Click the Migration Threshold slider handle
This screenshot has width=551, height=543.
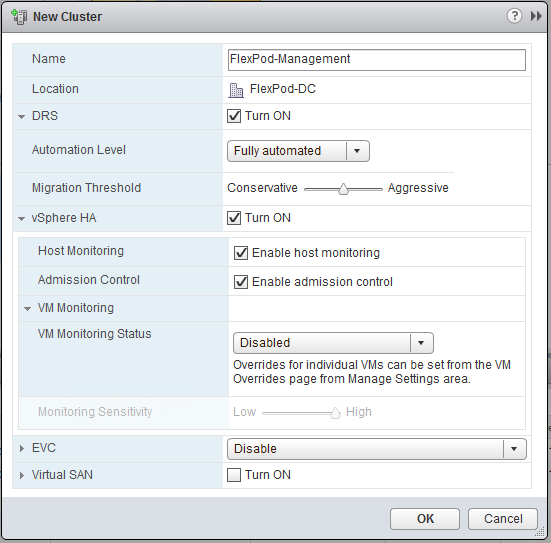click(343, 189)
